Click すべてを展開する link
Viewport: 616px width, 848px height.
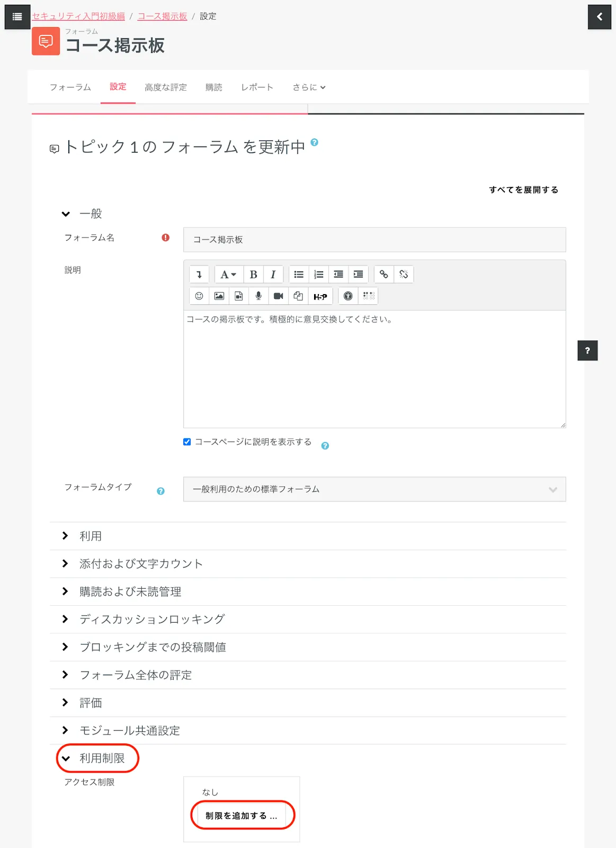(x=523, y=190)
